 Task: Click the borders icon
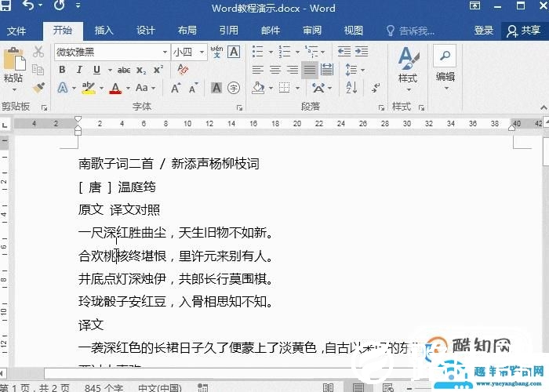tap(284, 88)
